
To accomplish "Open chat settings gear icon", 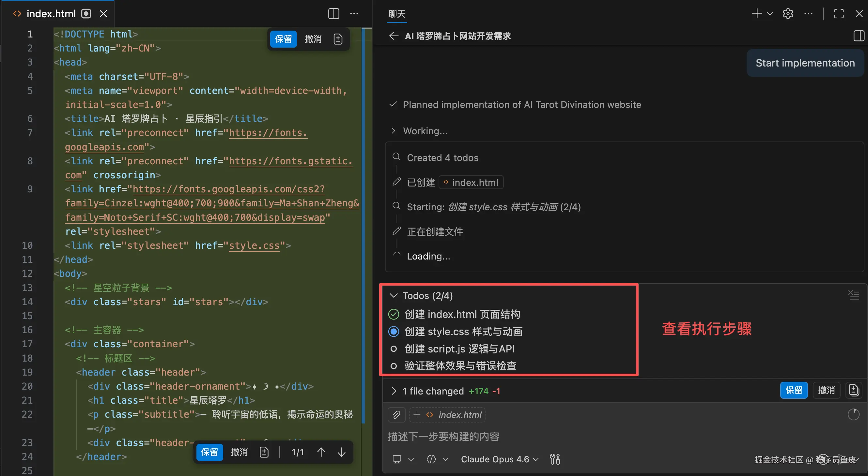I will [787, 13].
